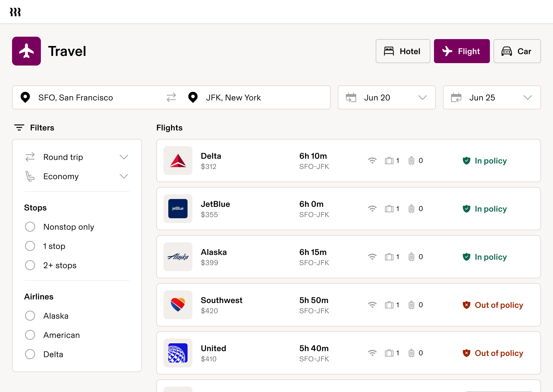The image size is (553, 392).
Task: Switch to the Hotel tab
Action: pyautogui.click(x=403, y=51)
